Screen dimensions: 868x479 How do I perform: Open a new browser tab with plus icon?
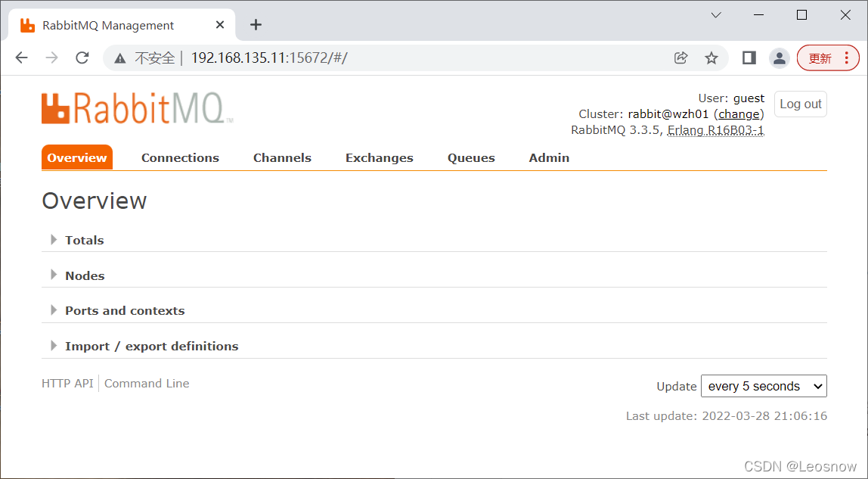tap(256, 24)
